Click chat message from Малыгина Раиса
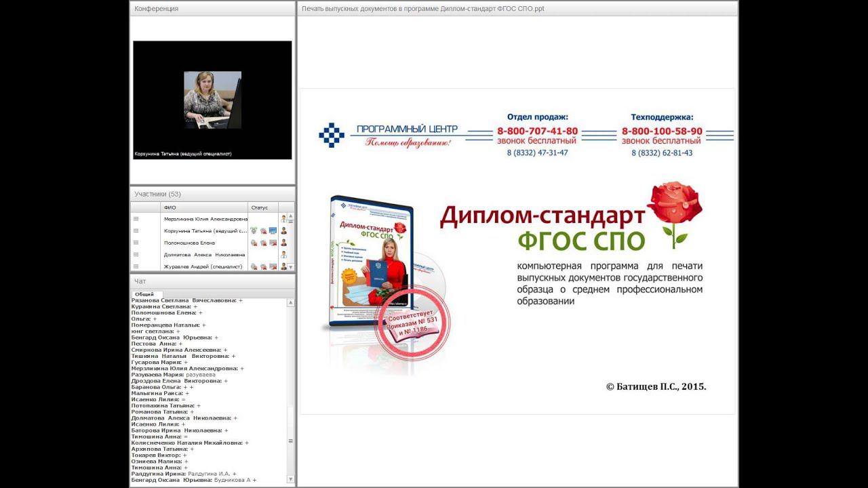Image resolution: width=868 pixels, height=488 pixels. pos(160,393)
